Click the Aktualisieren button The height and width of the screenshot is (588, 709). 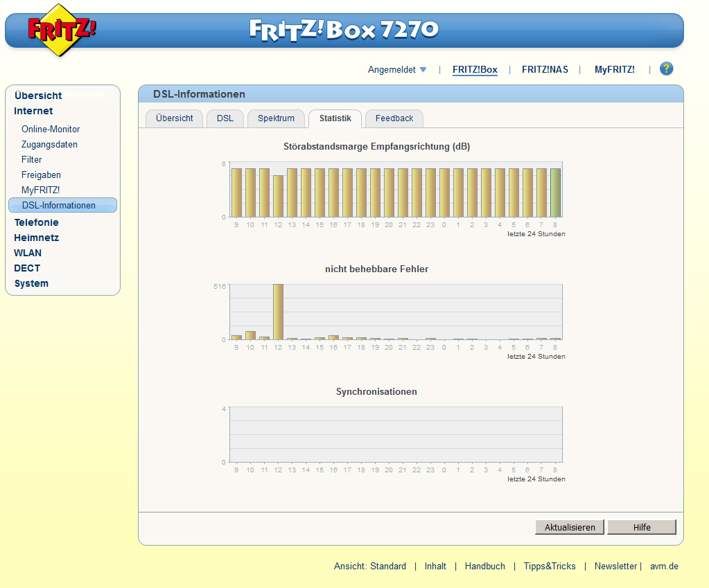570,528
